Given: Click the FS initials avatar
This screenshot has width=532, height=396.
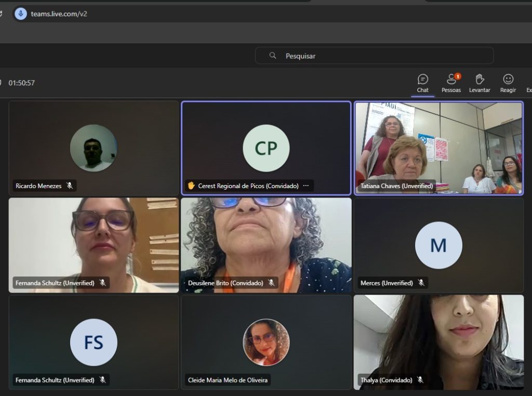Looking at the screenshot, I should point(94,342).
